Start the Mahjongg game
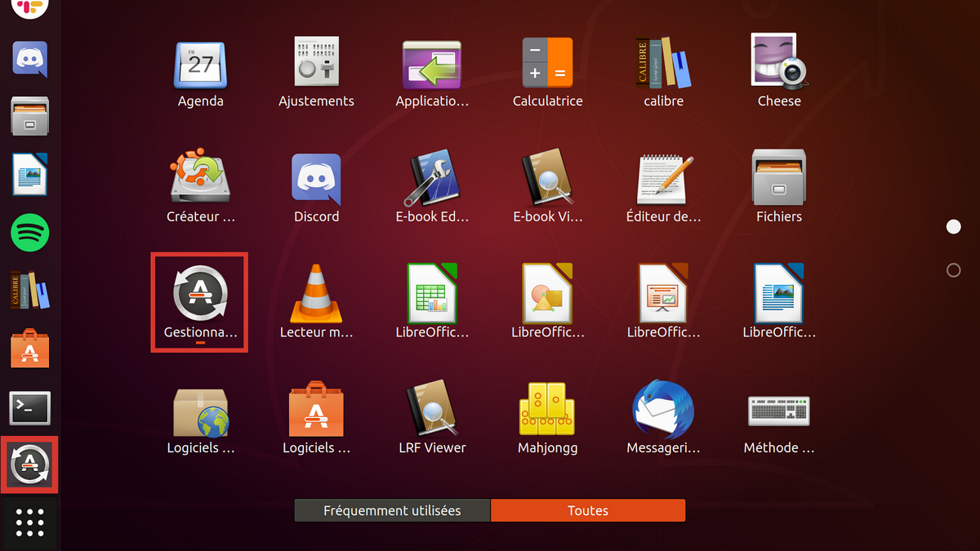The width and height of the screenshot is (980, 551). [x=547, y=409]
